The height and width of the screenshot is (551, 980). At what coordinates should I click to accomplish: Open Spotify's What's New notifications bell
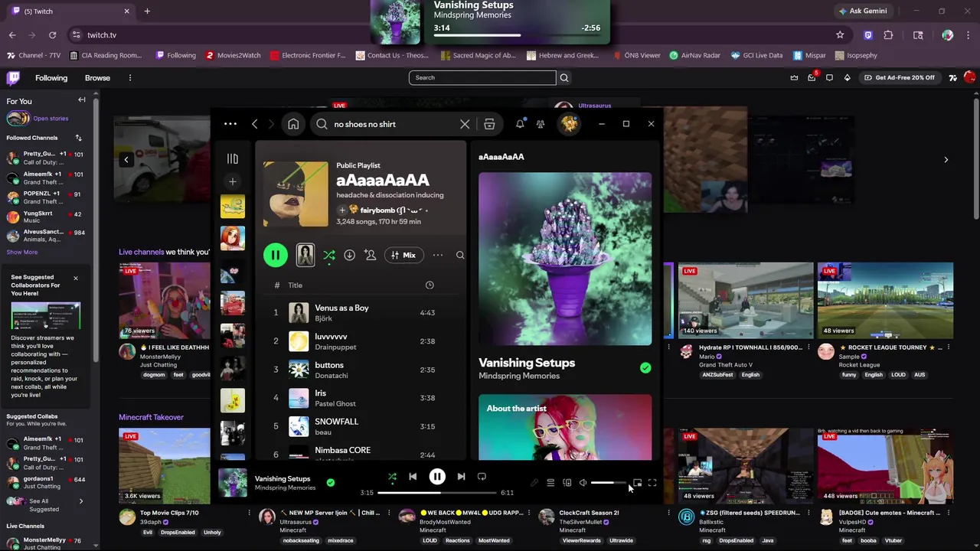[x=520, y=124]
